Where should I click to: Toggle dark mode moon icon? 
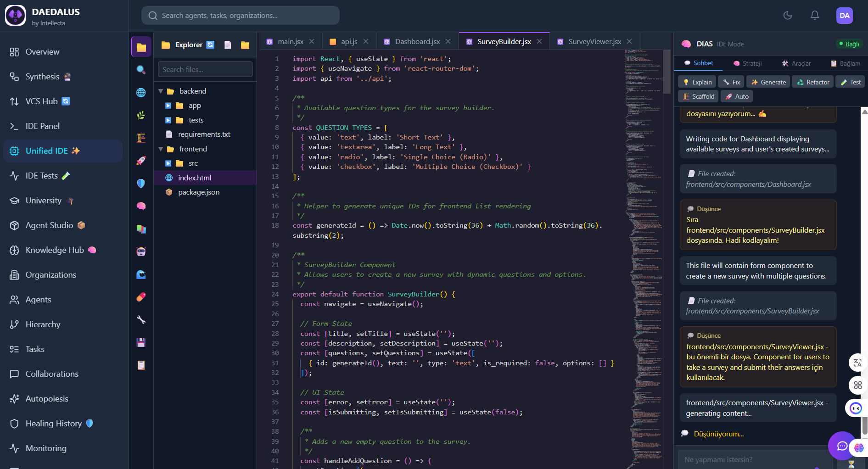click(788, 16)
